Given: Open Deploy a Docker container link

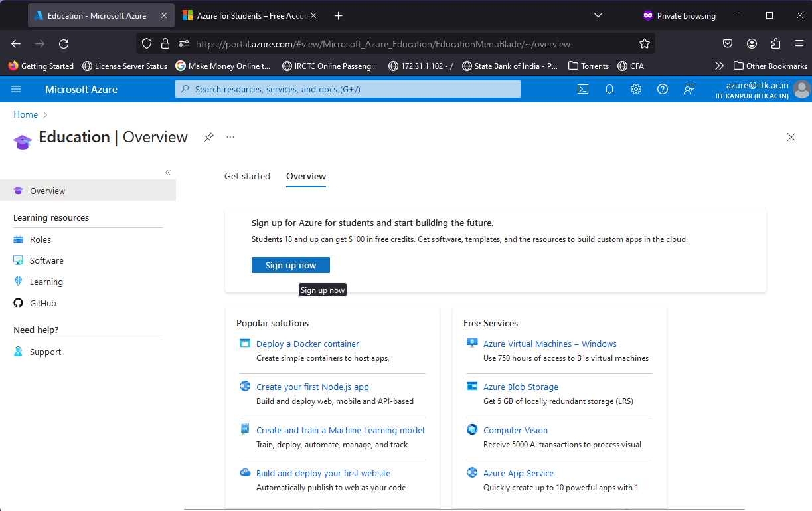Looking at the screenshot, I should (307, 344).
